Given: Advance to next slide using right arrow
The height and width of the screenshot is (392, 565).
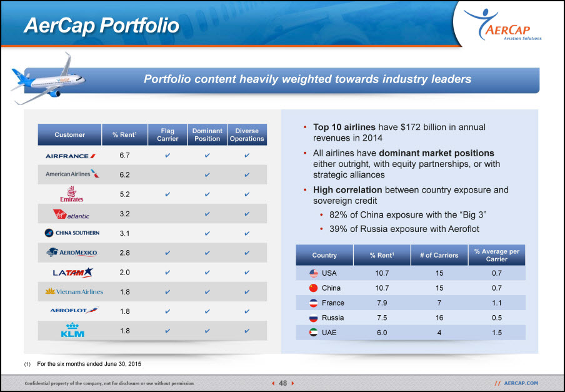Looking at the screenshot, I should pyautogui.click(x=292, y=383).
